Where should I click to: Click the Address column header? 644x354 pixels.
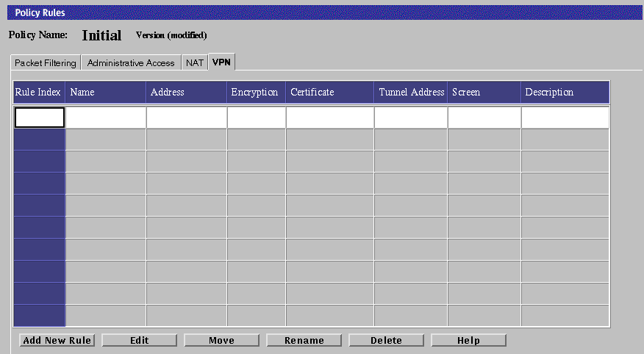187,93
